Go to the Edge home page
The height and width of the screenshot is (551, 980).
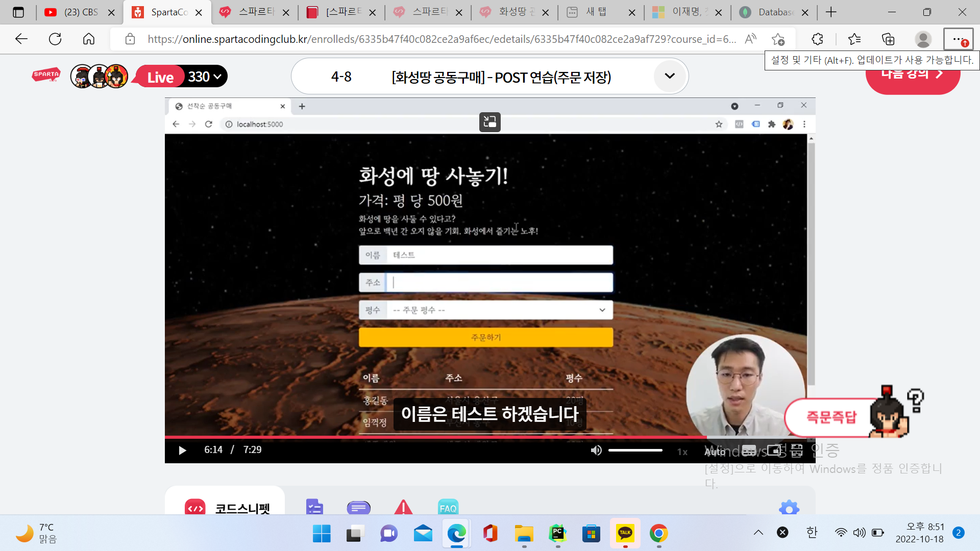pos(89,39)
